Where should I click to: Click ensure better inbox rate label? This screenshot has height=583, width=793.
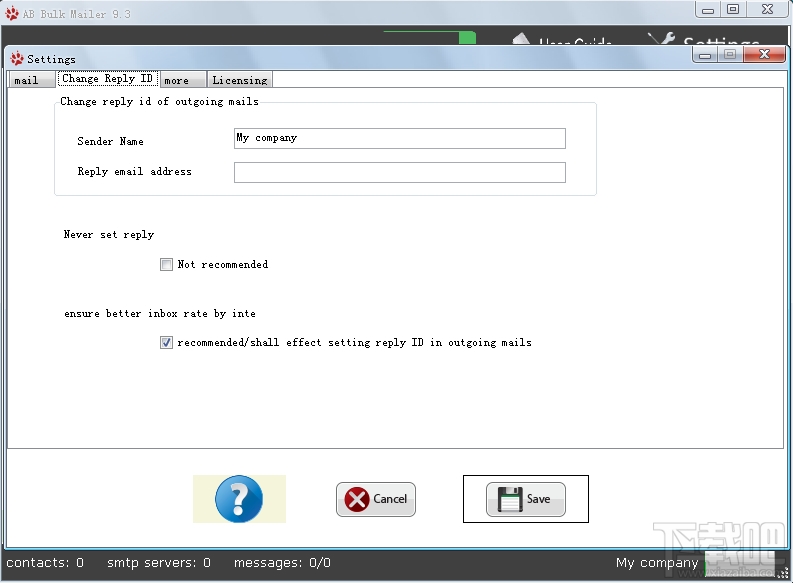coord(160,313)
